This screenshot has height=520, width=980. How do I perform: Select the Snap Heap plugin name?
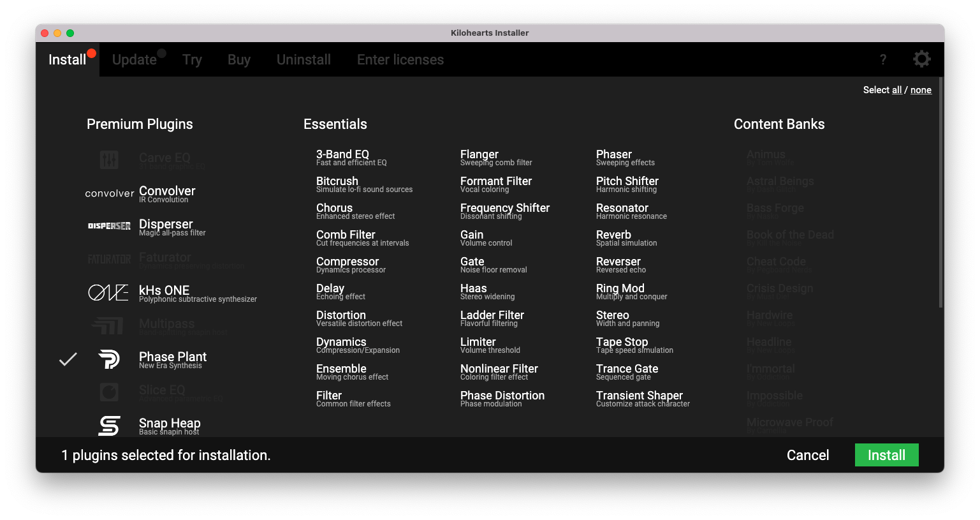pos(170,423)
